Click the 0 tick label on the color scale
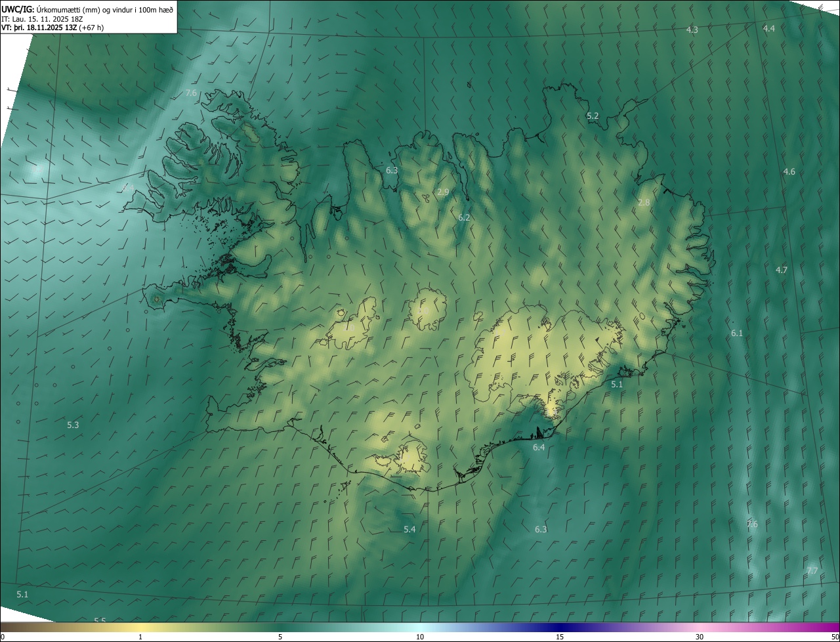The height and width of the screenshot is (642, 840). pos(2,637)
